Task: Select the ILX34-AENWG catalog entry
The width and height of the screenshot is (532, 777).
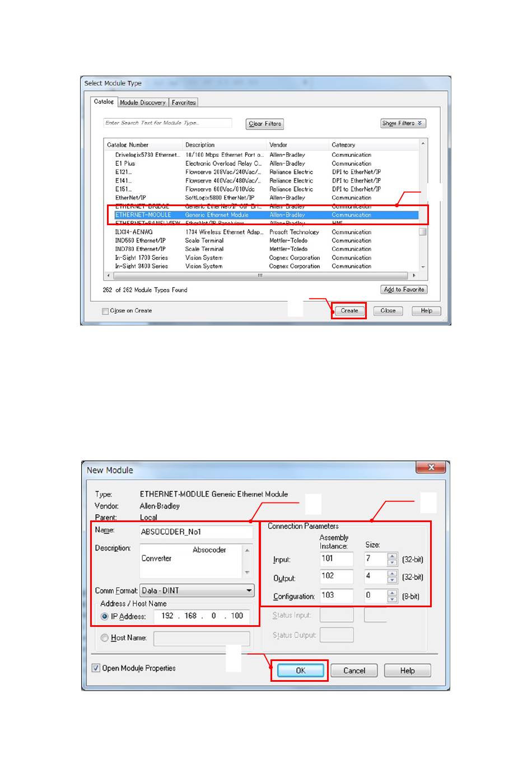Action: point(262,232)
